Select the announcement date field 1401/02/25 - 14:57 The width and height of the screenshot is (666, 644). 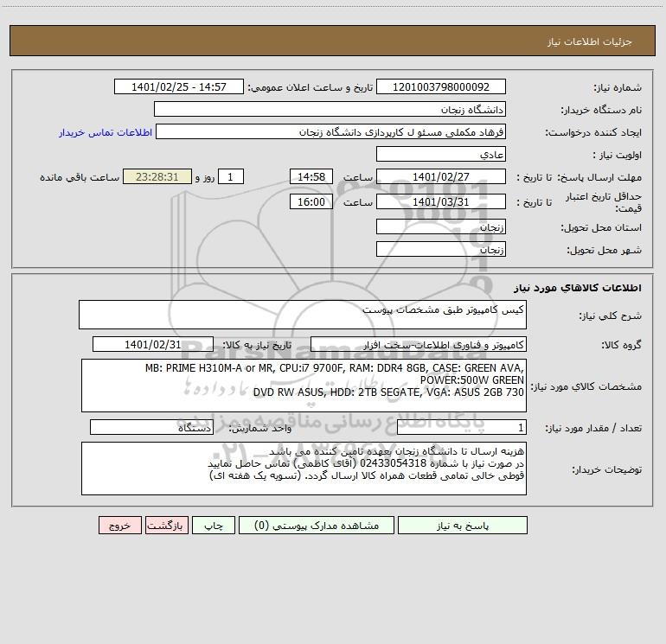179,87
